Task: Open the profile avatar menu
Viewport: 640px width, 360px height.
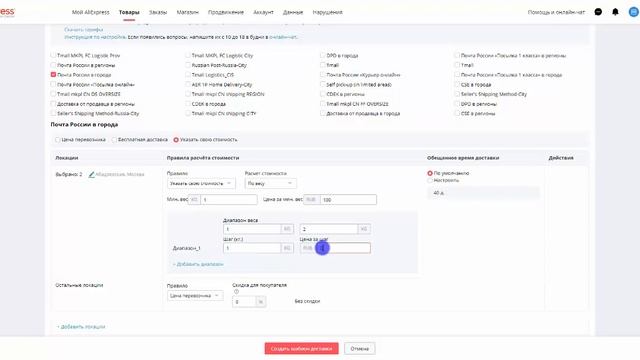Action: coord(634,12)
